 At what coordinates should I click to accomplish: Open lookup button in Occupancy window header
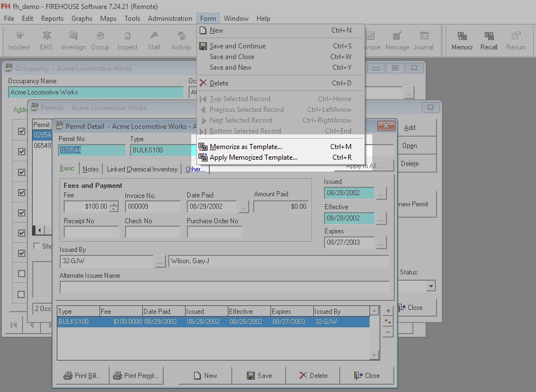408,92
